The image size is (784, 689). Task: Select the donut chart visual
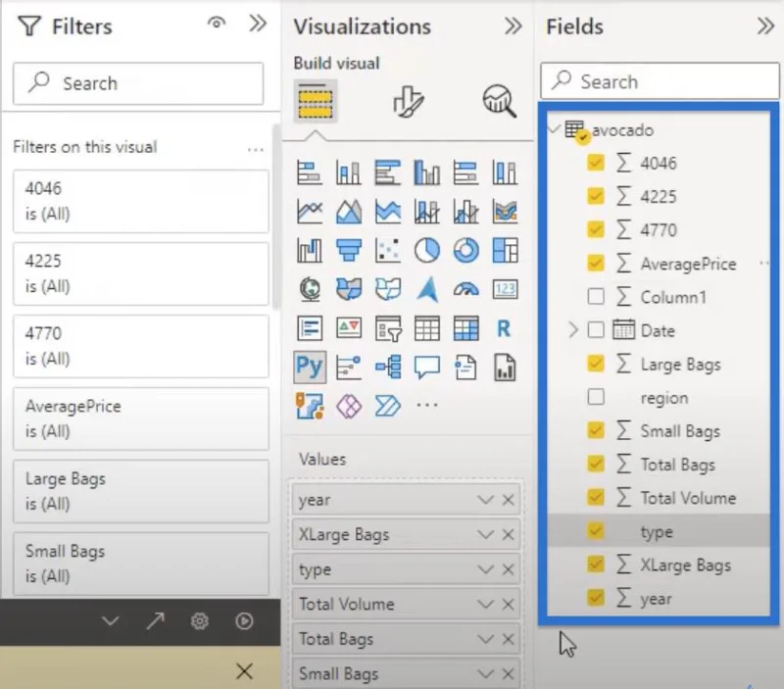466,250
